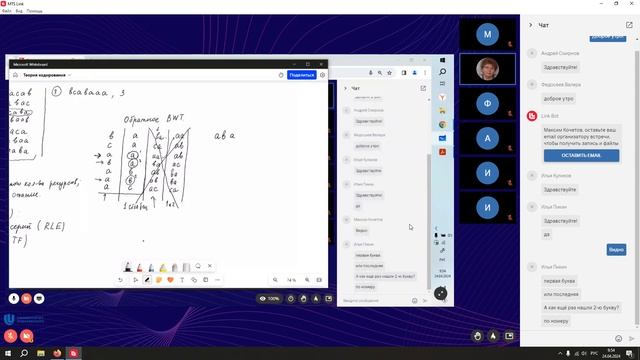The image size is (640, 360).
Task: Zoom out on the Whiteboard canvas
Action: click(275, 280)
